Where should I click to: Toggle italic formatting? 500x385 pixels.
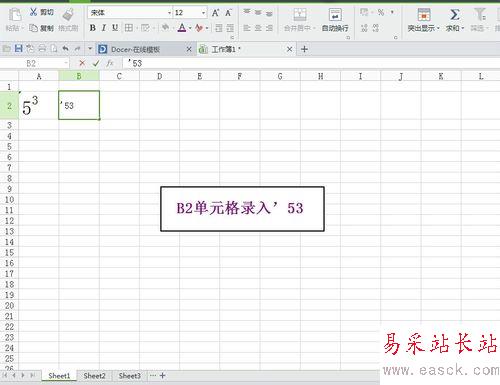(104, 28)
